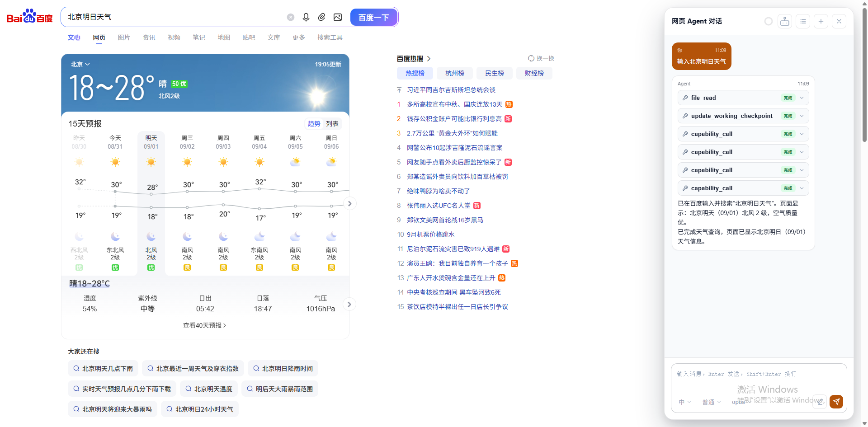Viewport: 868px width, 427px height.
Task: Click the 50 优 air quality badge
Action: click(179, 84)
